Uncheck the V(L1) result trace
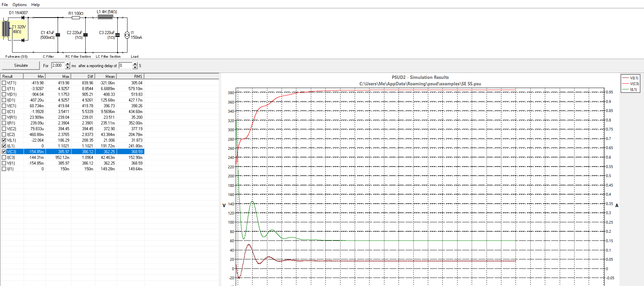Image resolution: width=644 pixels, height=286 pixels. tap(4, 140)
